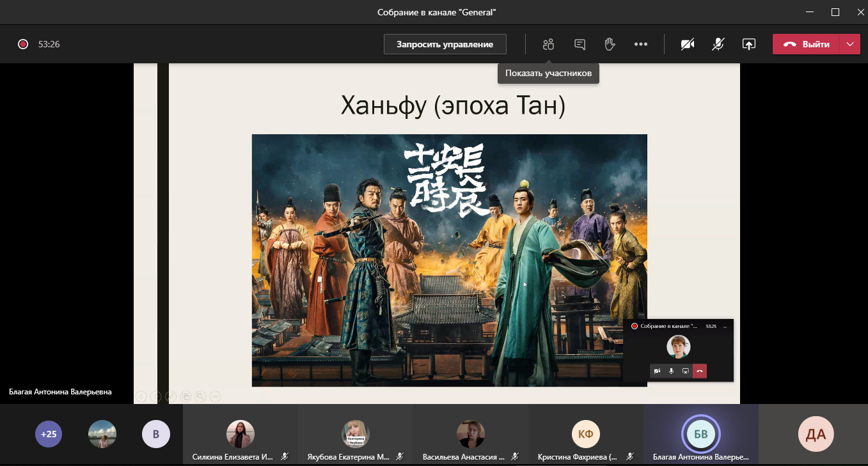The height and width of the screenshot is (466, 868).
Task: Raise your hand in the meeting
Action: pyautogui.click(x=610, y=44)
